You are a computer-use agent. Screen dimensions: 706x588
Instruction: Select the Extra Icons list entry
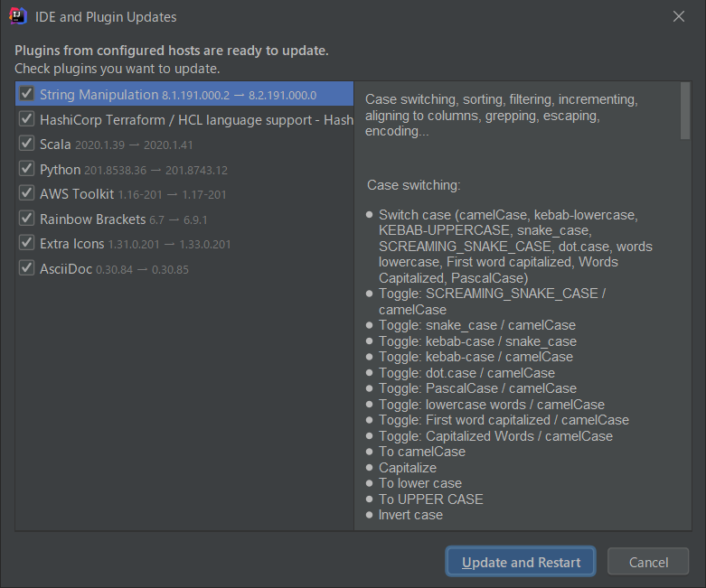tap(135, 244)
